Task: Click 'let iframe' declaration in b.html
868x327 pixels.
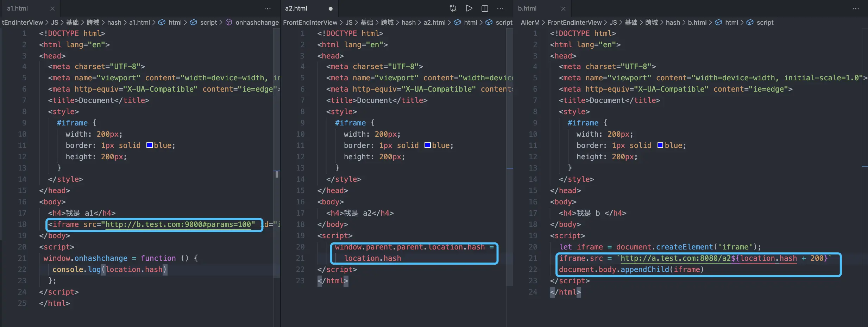Action: tap(581, 247)
